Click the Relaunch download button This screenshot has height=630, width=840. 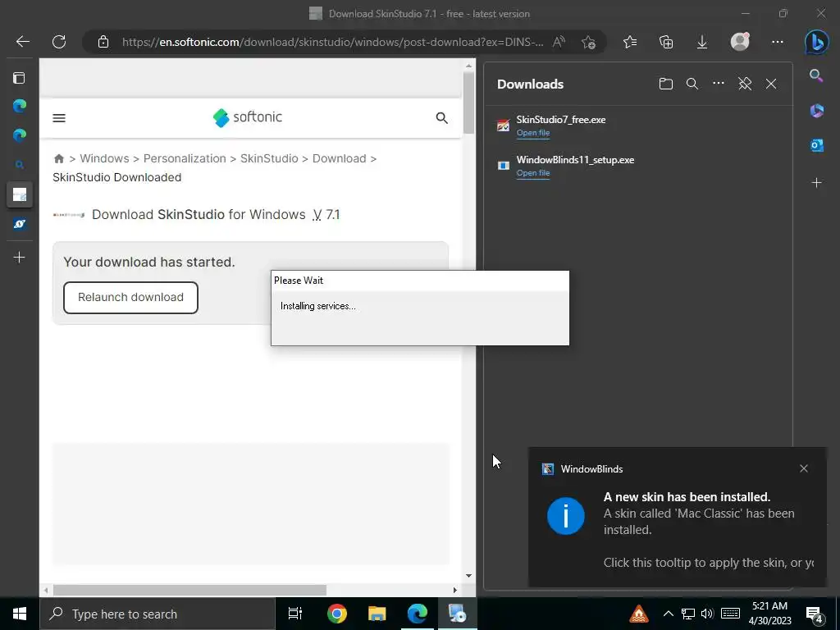pos(130,297)
